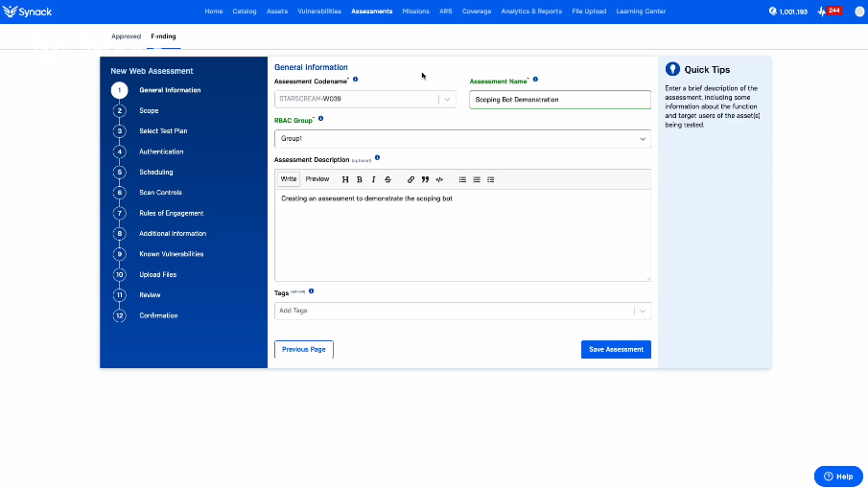
Task: Open the Missions menu
Action: click(x=415, y=12)
